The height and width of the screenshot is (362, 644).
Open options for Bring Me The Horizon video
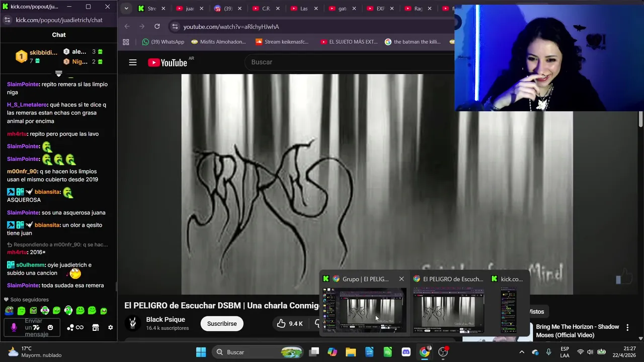(x=627, y=328)
